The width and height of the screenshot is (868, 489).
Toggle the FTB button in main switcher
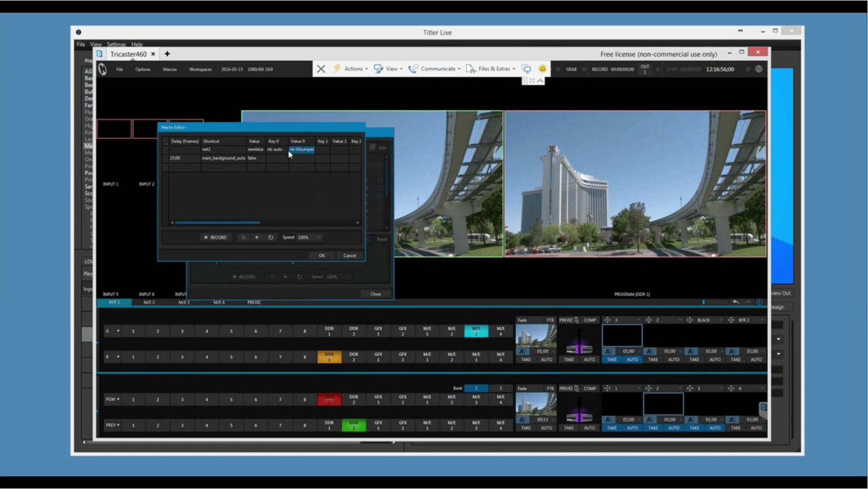pos(550,388)
